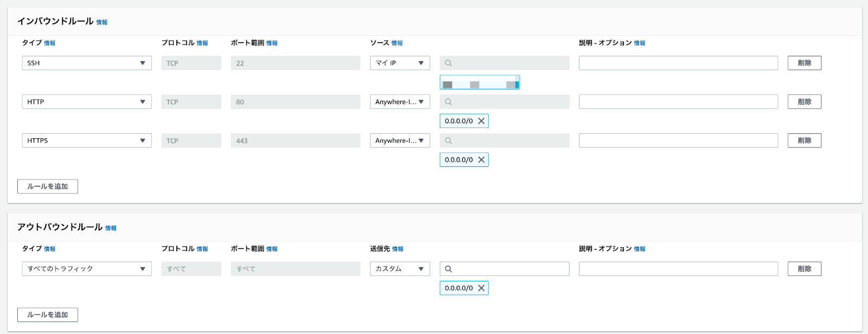Click search icon in HTTP source field
This screenshot has height=334, width=868.
click(x=448, y=102)
